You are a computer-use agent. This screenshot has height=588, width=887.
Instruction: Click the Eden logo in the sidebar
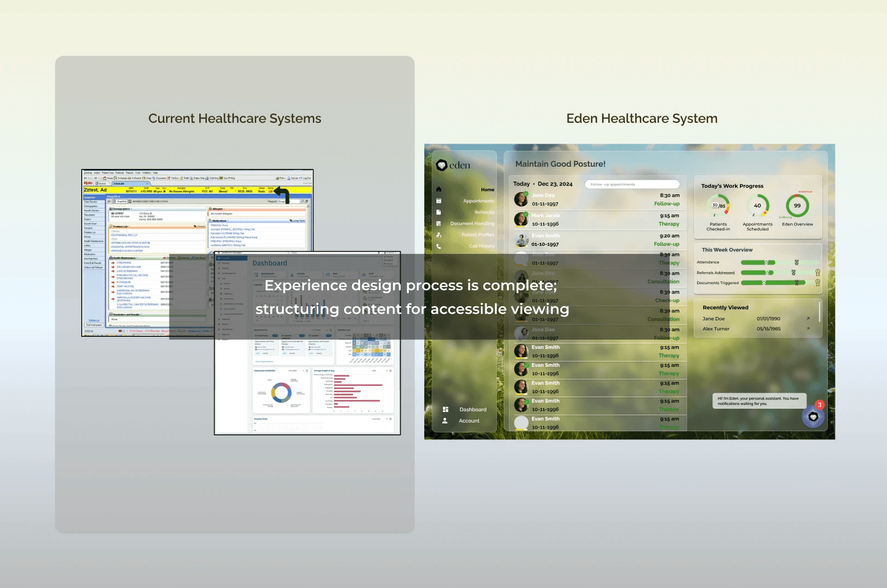(453, 165)
